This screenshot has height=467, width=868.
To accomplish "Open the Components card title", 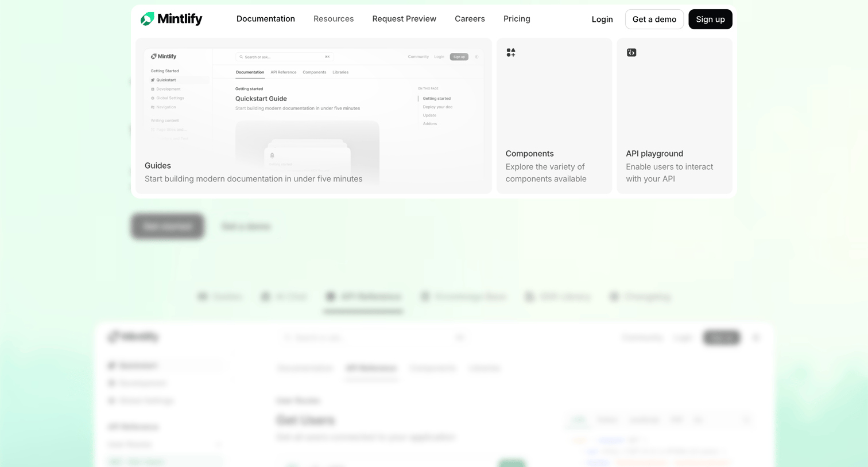I will click(x=530, y=154).
